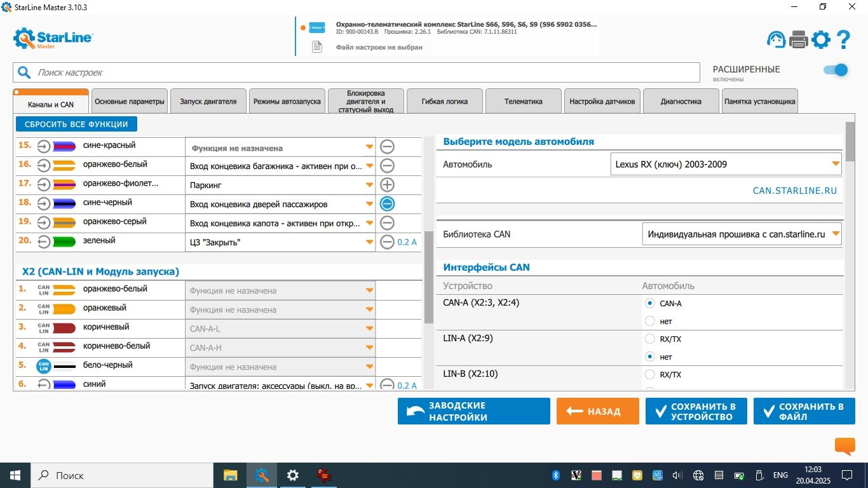Click the Windows taskbar search box
This screenshot has height=488, width=868.
coord(121,475)
